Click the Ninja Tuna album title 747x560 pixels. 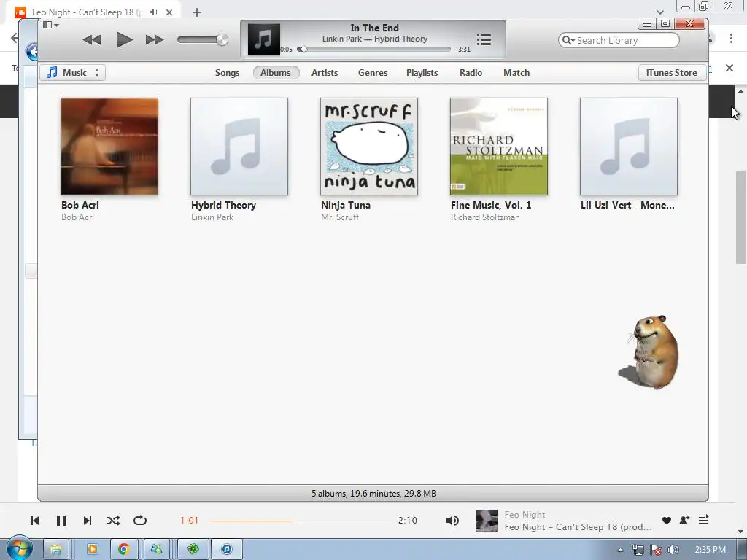[x=345, y=205]
